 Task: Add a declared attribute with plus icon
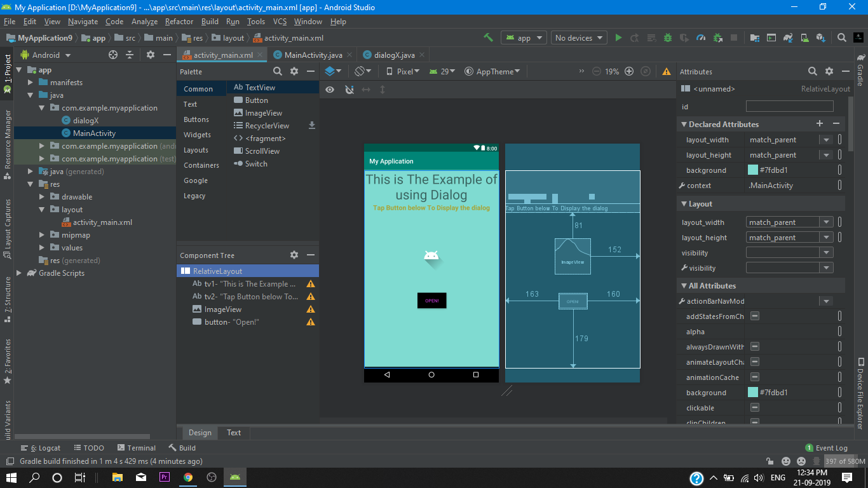[x=820, y=124]
